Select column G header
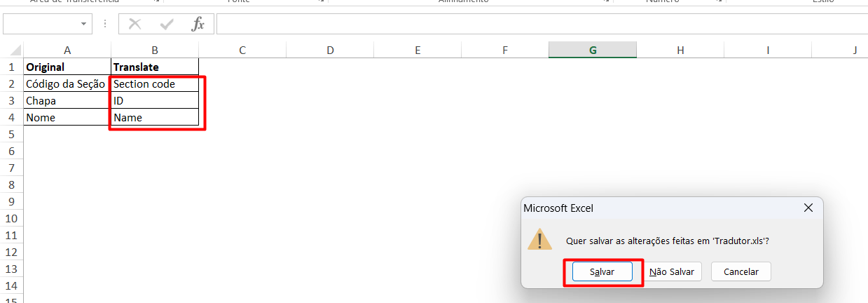 click(593, 50)
